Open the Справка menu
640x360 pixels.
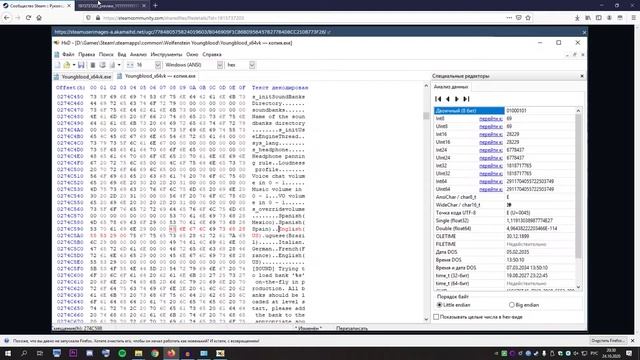212,54
